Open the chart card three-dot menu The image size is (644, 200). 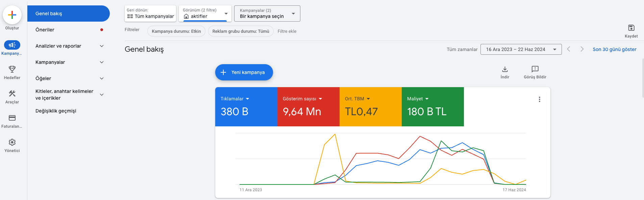click(540, 99)
